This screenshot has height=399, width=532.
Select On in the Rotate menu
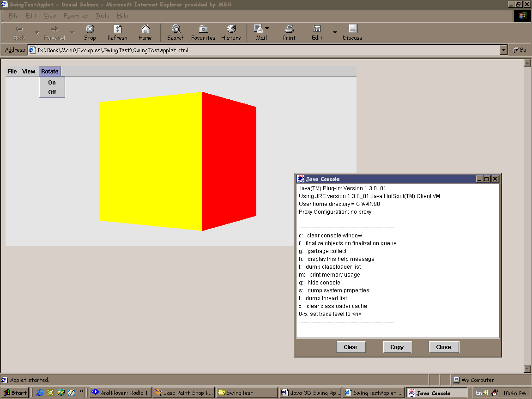(52, 83)
